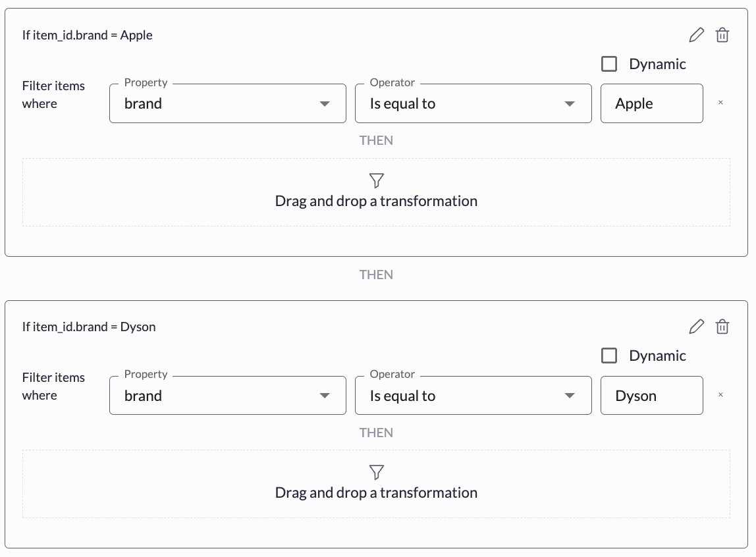Image resolution: width=756 pixels, height=557 pixels.
Task: Edit the Dyson rule with pencil icon
Action: pyautogui.click(x=696, y=326)
